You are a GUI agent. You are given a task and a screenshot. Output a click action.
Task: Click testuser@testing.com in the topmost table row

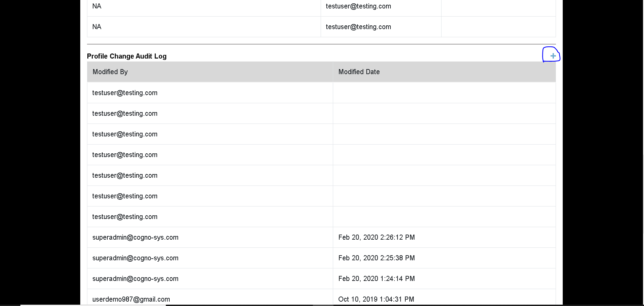pos(358,6)
